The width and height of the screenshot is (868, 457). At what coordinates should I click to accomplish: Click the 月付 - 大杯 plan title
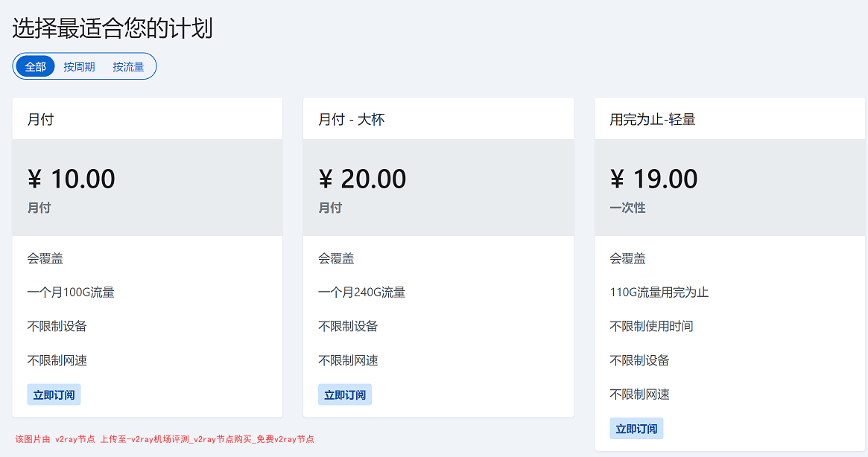click(352, 120)
